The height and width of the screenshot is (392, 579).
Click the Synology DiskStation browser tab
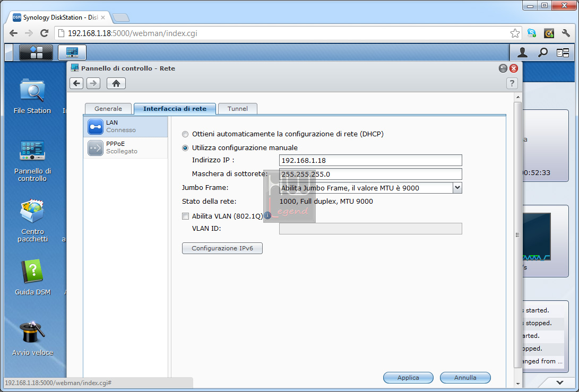(59, 18)
